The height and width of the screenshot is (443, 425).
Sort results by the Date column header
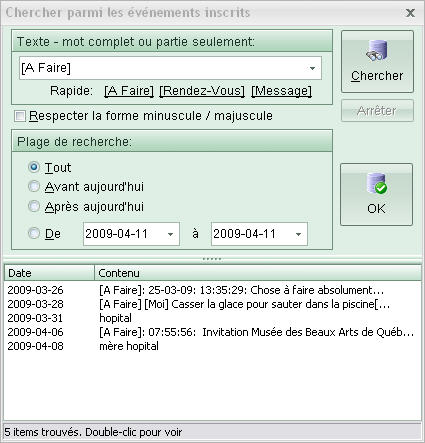click(49, 273)
